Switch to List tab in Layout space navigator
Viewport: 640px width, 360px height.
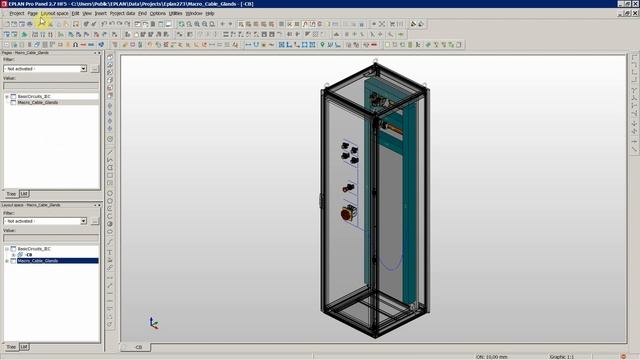click(24, 347)
